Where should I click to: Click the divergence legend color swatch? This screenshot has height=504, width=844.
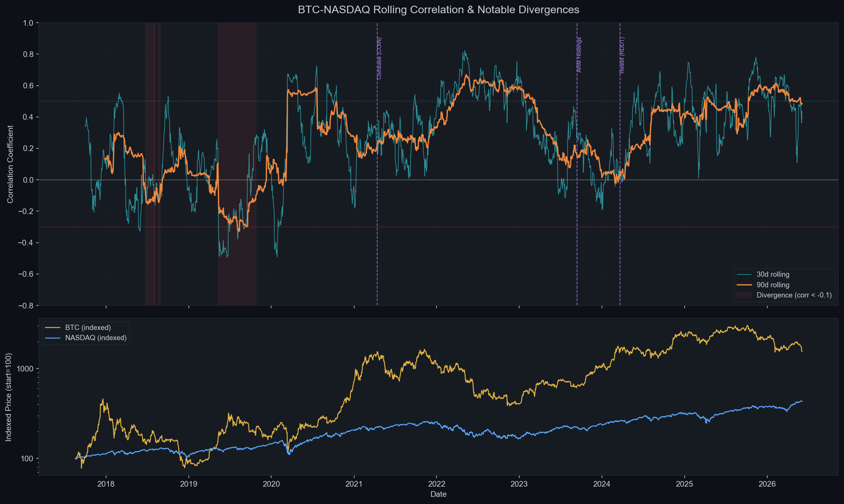pyautogui.click(x=744, y=295)
